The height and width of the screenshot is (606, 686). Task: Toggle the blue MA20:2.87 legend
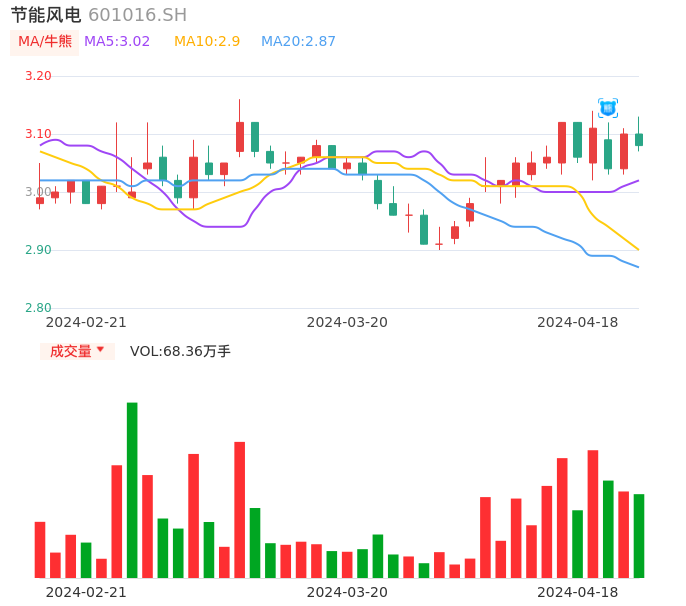[x=298, y=42]
